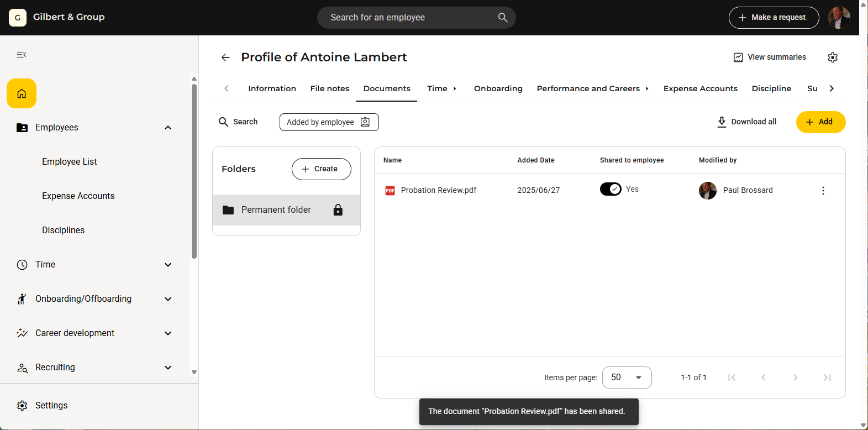
Task: Click the yellow Home icon
Action: tap(22, 93)
